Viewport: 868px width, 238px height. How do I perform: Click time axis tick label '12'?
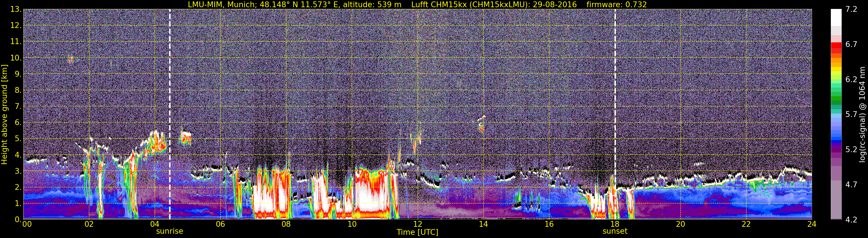417,224
